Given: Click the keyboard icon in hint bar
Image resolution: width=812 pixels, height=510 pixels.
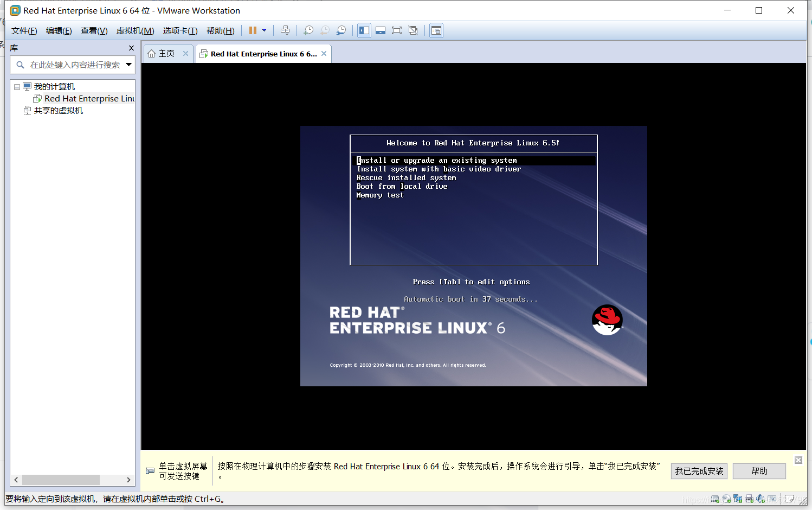Looking at the screenshot, I should [150, 470].
